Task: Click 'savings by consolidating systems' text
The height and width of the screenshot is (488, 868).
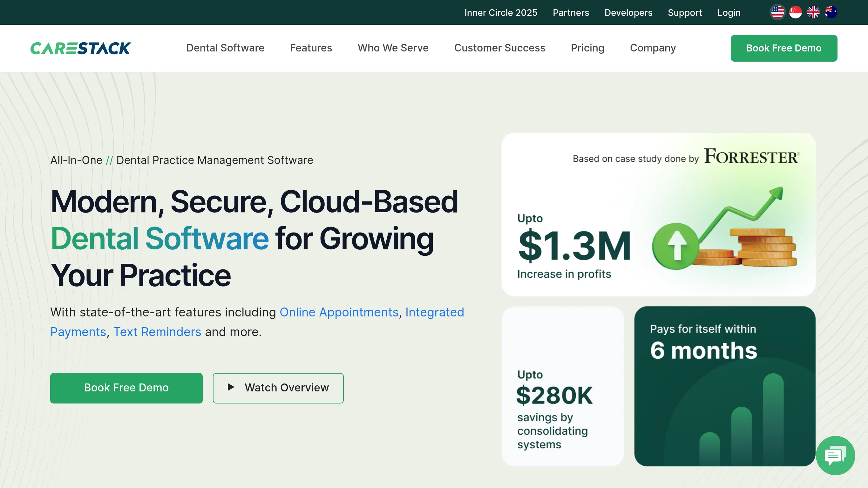Action: 553,431
